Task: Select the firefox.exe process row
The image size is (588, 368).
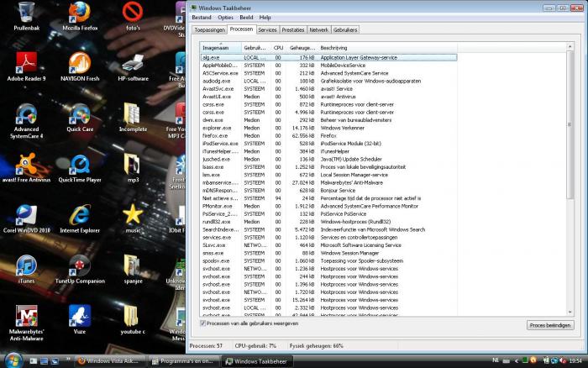Action: [x=328, y=136]
